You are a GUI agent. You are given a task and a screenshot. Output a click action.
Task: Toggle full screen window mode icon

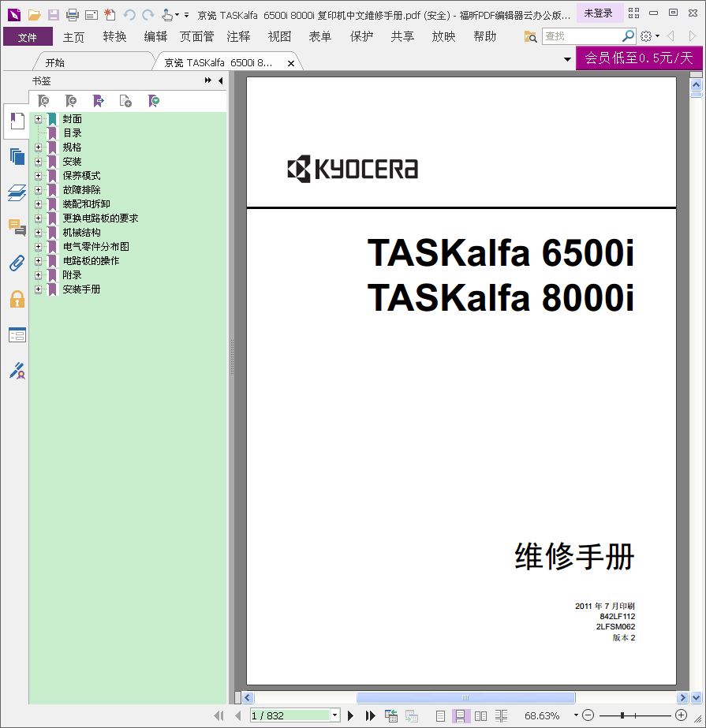point(634,13)
